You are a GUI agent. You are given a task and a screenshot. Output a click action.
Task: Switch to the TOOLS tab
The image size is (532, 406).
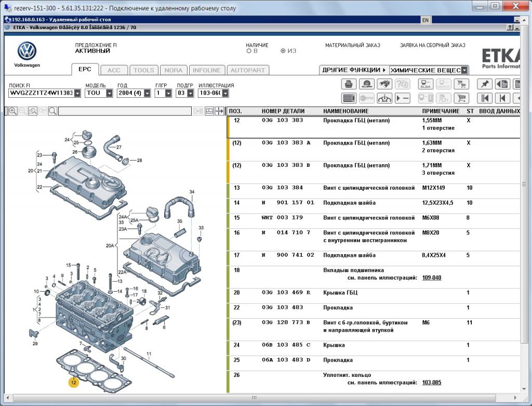[x=143, y=70]
